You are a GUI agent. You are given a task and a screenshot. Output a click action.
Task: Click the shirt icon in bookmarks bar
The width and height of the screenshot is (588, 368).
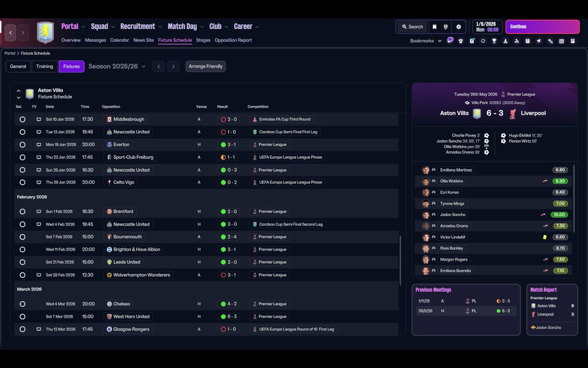point(461,41)
